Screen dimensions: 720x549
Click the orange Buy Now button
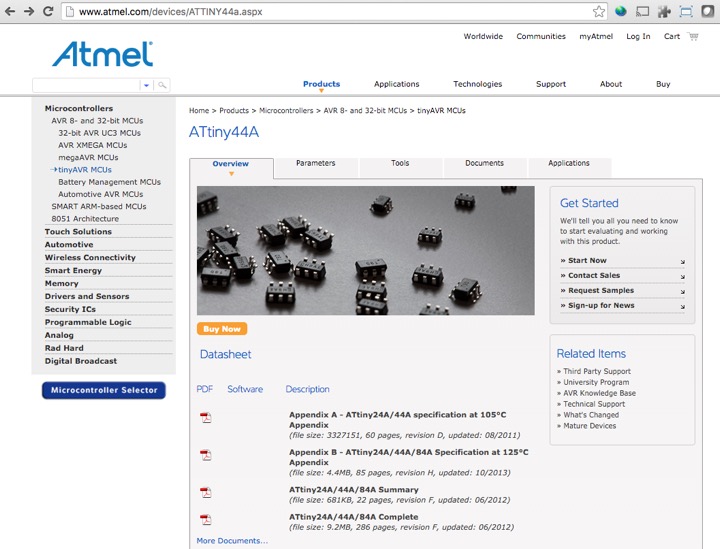(x=222, y=329)
